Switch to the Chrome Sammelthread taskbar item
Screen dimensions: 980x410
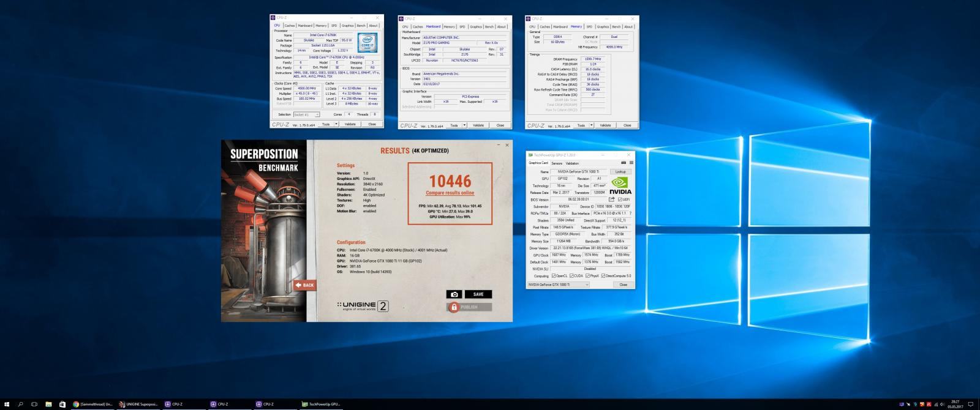[x=93, y=404]
